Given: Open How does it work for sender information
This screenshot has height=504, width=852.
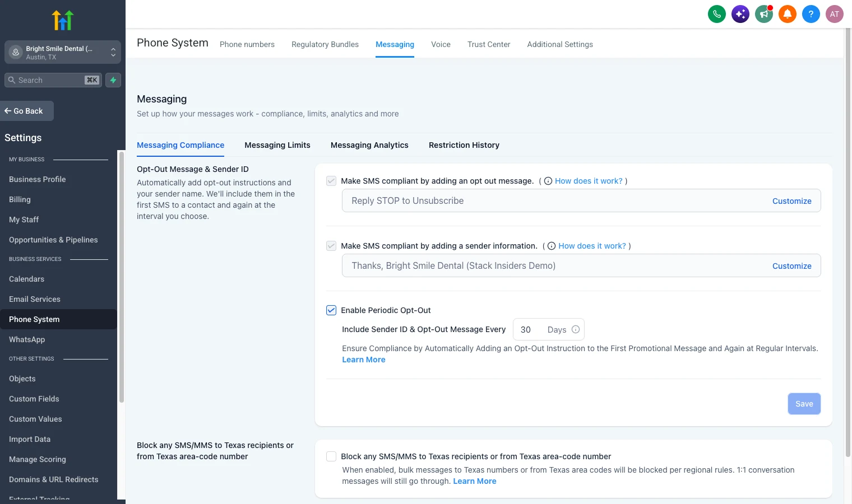Looking at the screenshot, I should point(592,246).
